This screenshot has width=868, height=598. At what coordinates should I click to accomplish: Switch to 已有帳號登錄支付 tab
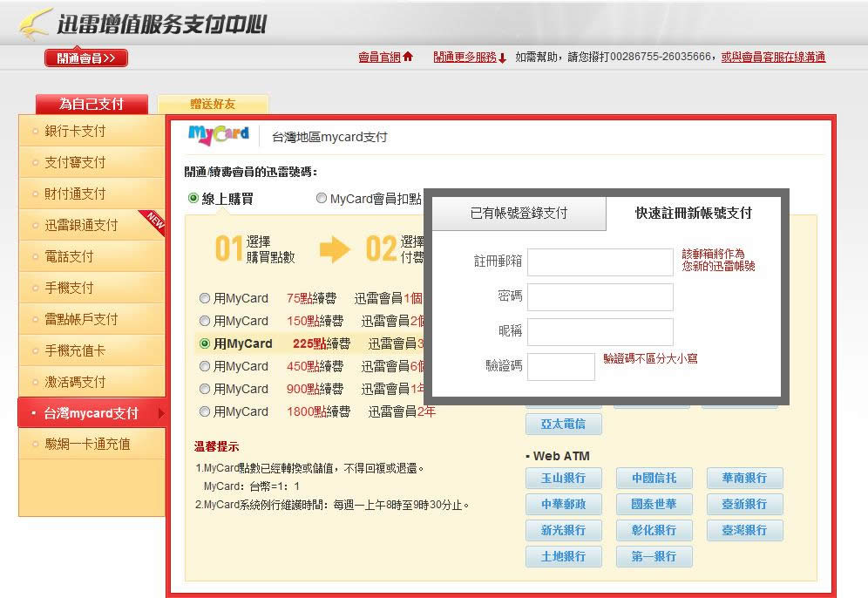pyautogui.click(x=519, y=214)
